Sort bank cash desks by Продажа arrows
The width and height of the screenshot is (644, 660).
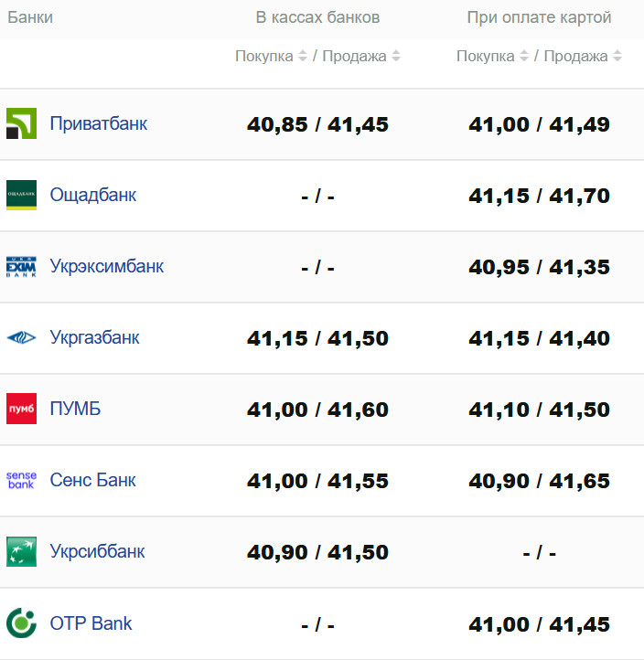[396, 56]
